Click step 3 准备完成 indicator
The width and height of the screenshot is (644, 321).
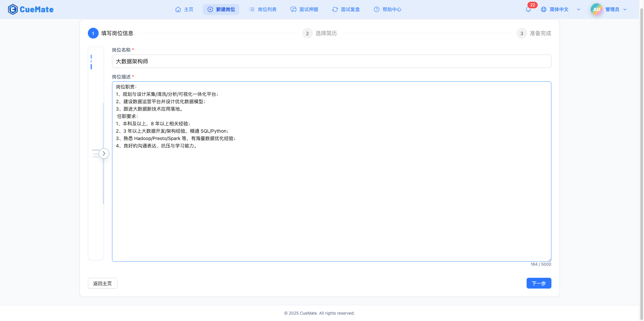(x=522, y=33)
